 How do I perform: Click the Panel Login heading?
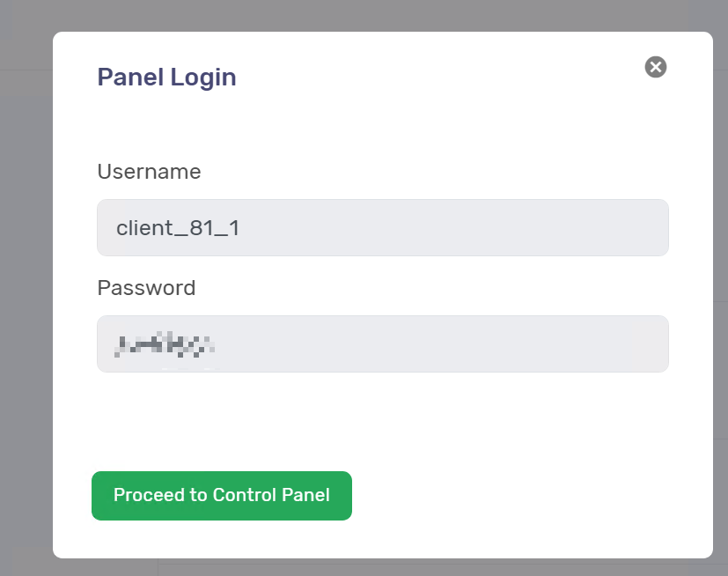(166, 78)
